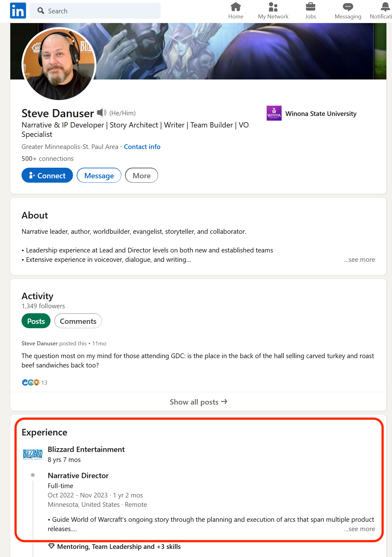Image resolution: width=392 pixels, height=557 pixels.
Task: Open the Home navigation icon
Action: click(235, 7)
